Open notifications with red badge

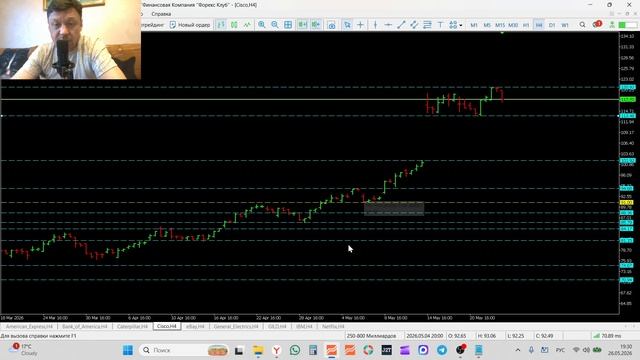pyautogui.click(x=597, y=24)
